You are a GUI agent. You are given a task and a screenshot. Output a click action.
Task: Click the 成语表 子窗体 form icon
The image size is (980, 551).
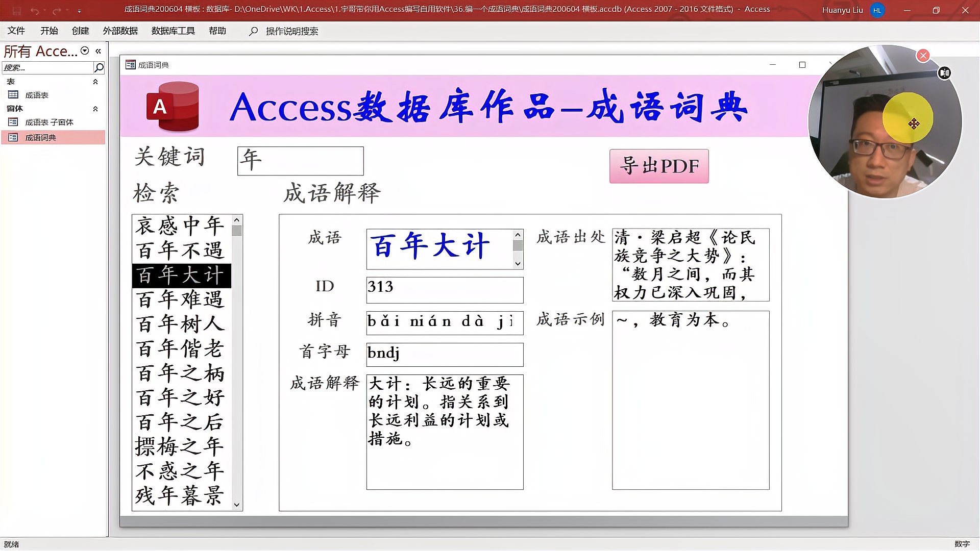click(13, 122)
